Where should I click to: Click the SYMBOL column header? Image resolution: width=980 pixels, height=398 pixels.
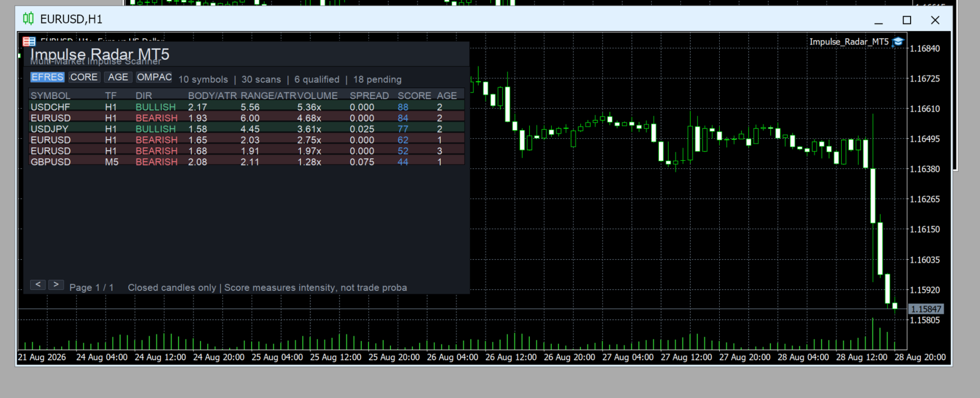[x=51, y=95]
